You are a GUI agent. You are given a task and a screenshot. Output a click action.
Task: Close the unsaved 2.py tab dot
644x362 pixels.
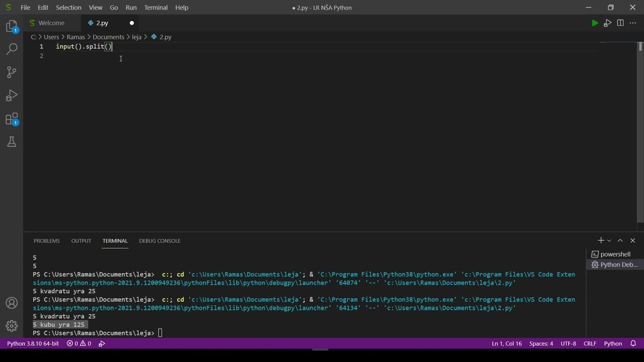pos(132,23)
